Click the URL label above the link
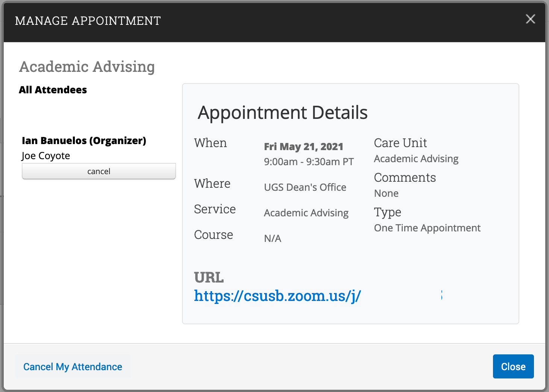 click(x=209, y=278)
